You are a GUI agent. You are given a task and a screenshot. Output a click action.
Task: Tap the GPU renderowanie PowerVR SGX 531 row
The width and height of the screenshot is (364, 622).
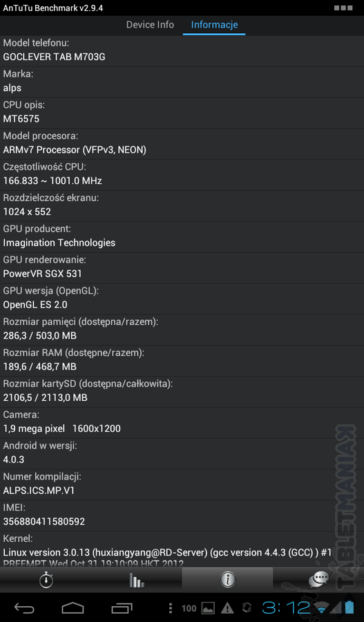coord(182,267)
